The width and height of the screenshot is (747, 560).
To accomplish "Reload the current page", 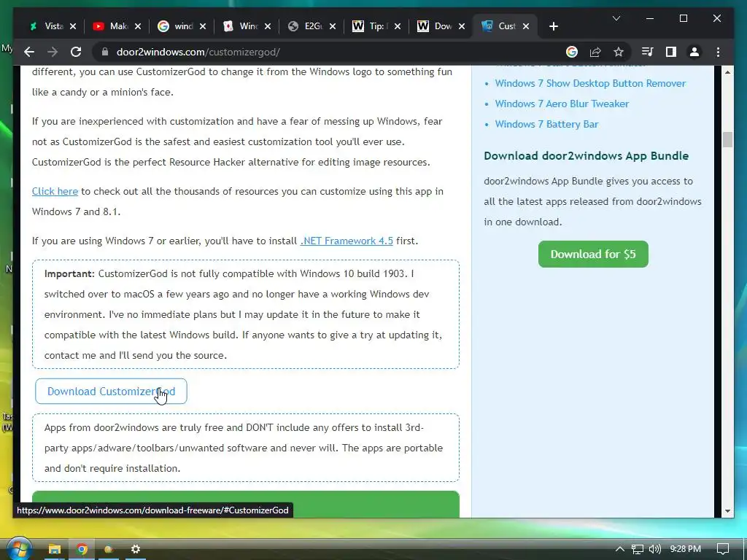I will pos(76,52).
